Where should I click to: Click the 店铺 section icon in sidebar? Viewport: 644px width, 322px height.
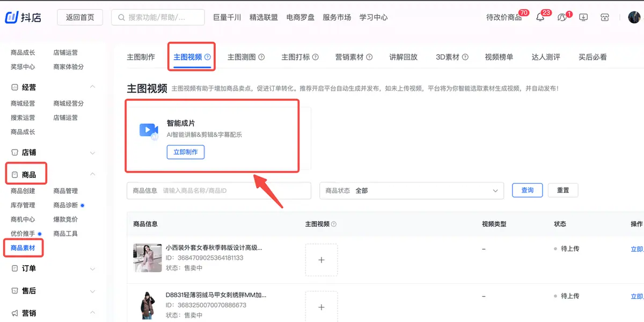click(14, 152)
